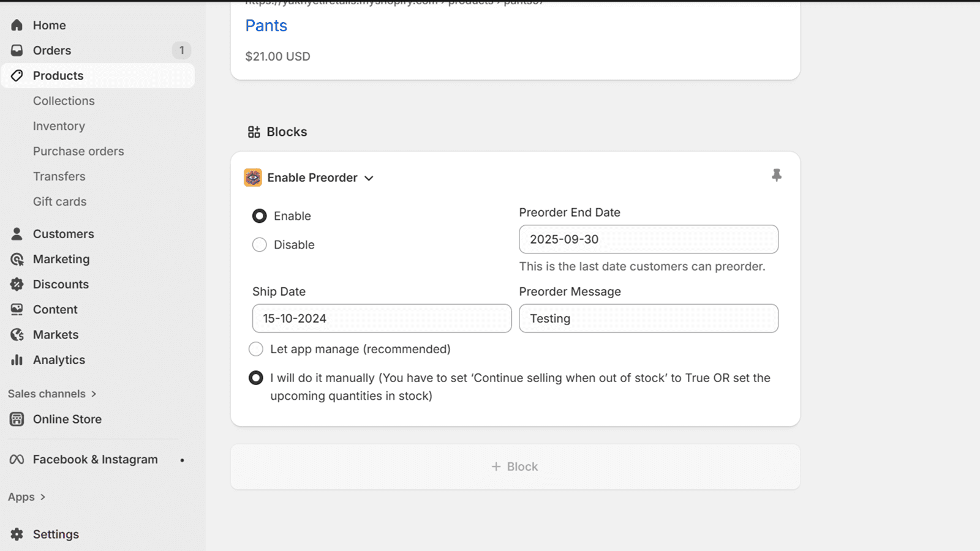Viewport: 980px width, 551px height.
Task: Click the Preorder End Date field
Action: [648, 239]
